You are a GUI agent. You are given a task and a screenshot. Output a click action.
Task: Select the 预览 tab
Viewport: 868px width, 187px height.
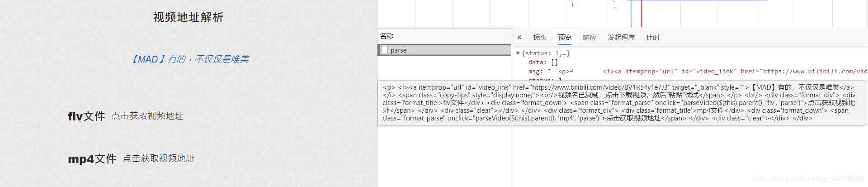[x=565, y=38]
